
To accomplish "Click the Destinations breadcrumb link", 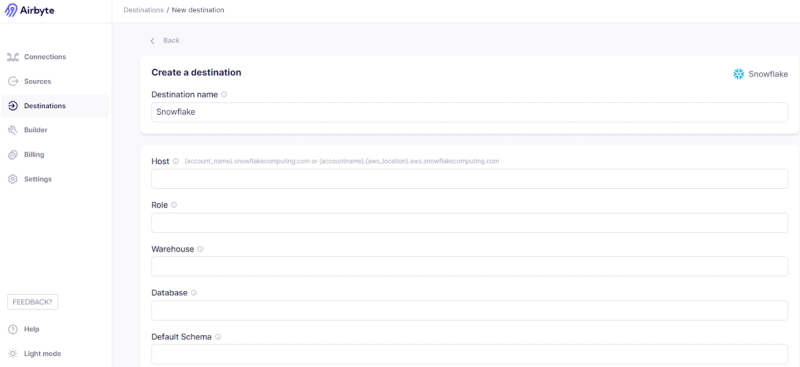I will tap(143, 10).
